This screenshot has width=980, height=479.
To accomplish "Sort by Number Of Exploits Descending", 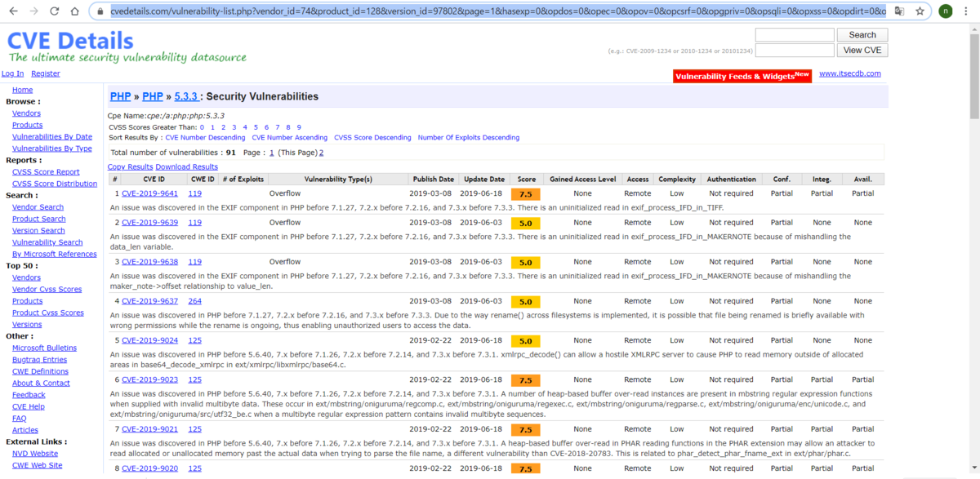I will 469,138.
